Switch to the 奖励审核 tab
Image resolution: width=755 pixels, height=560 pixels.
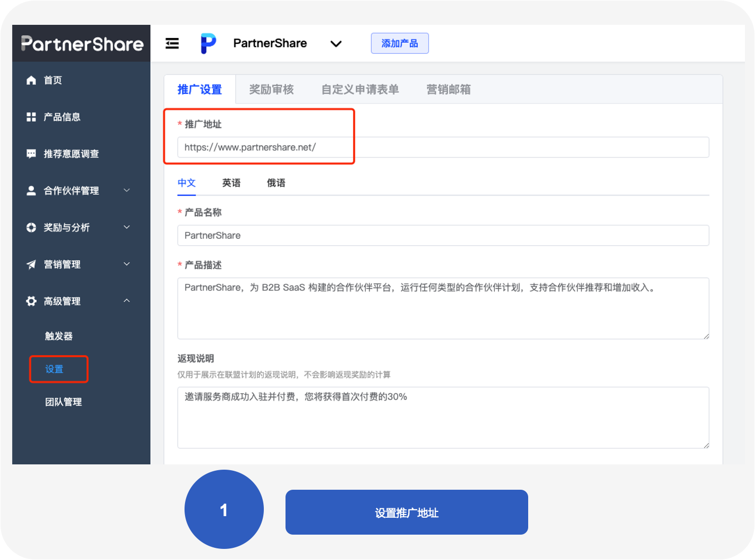[x=271, y=89]
